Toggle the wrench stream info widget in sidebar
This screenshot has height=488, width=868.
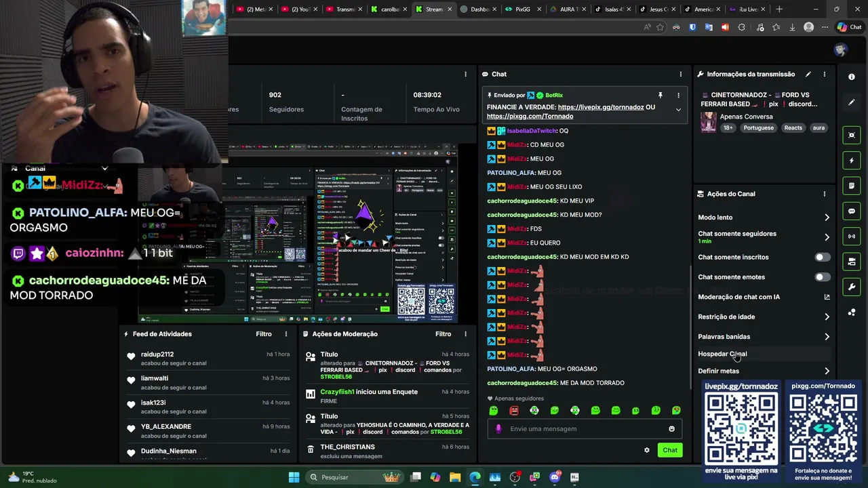tap(852, 287)
